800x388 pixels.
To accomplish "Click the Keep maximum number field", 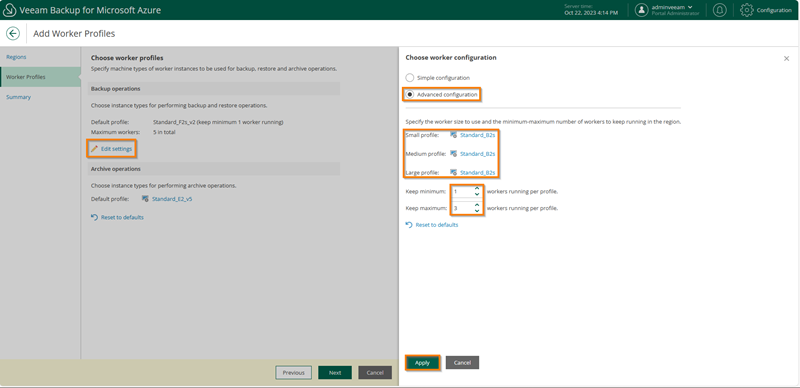I will [x=462, y=208].
